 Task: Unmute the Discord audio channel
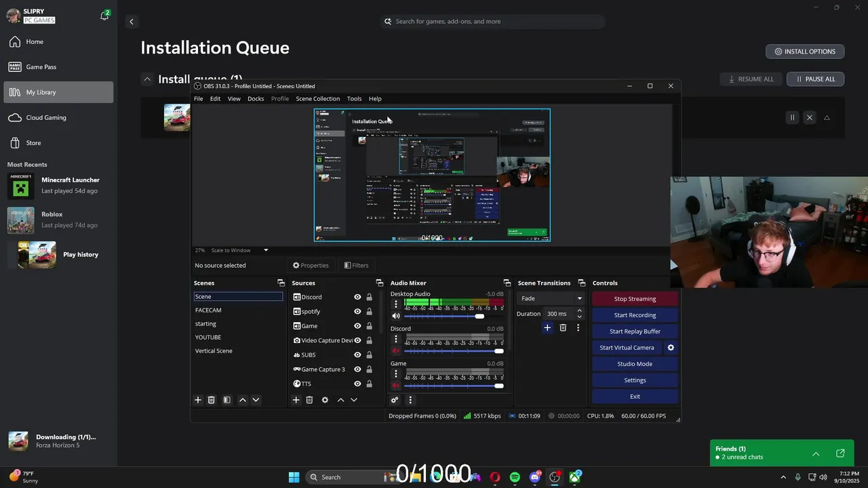coord(396,350)
